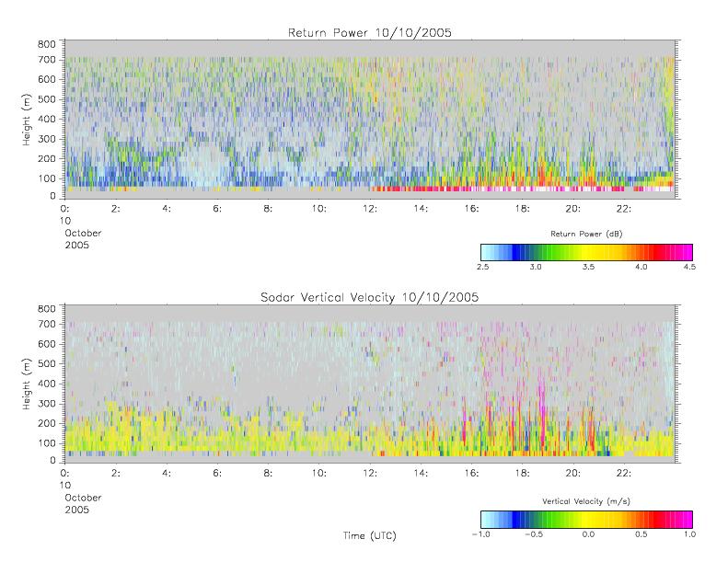The width and height of the screenshot is (728, 562).
Task: Click the 3.5 value on Return Power colorbar
Action: [x=588, y=267]
